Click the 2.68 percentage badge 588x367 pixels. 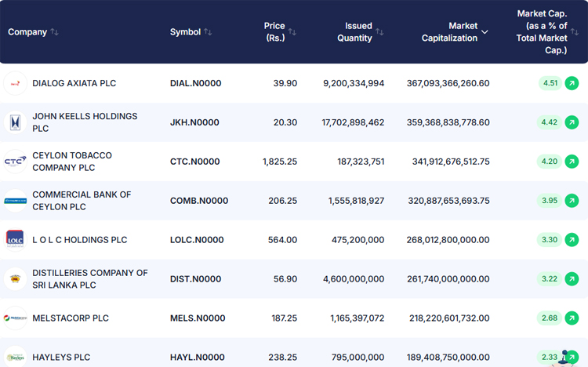[550, 318]
